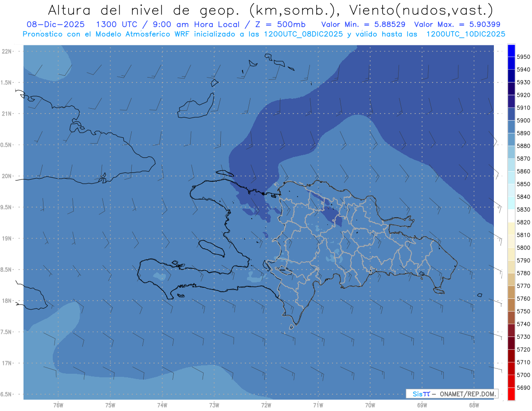Image resolution: width=532 pixels, height=411 pixels.
Task: Click the legend color band between 5900 and 5910
Action: tap(511, 114)
